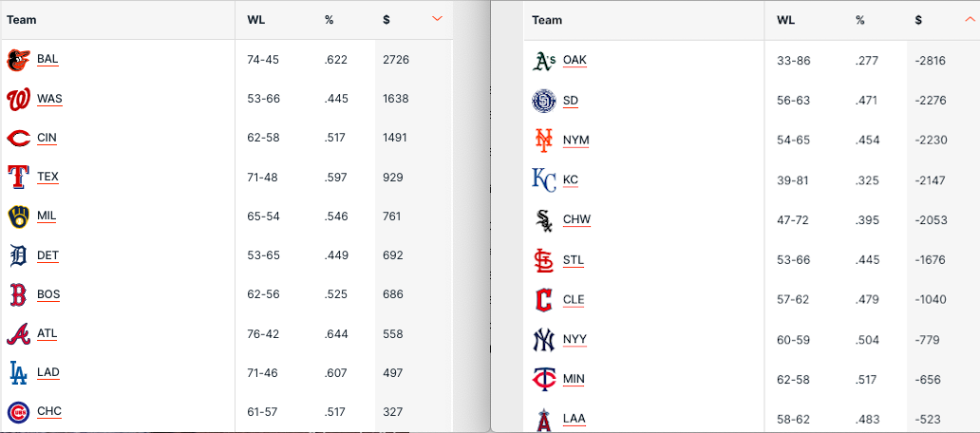Click the Minnesota Twins logo icon
Image resolution: width=980 pixels, height=433 pixels.
tap(542, 380)
